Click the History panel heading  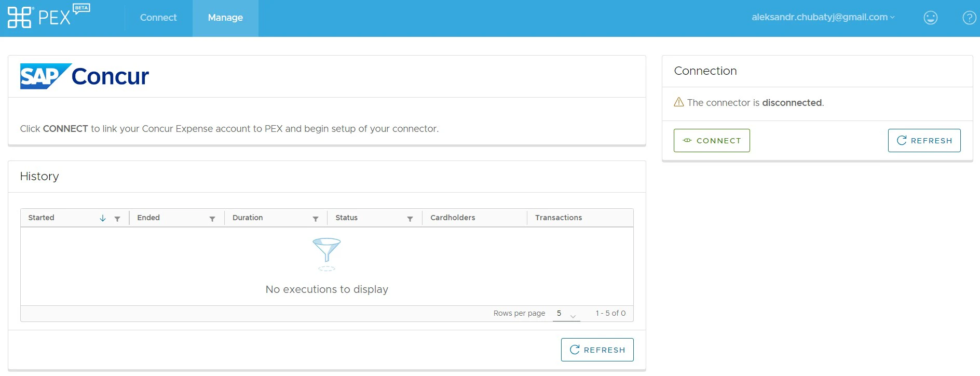pyautogui.click(x=39, y=177)
